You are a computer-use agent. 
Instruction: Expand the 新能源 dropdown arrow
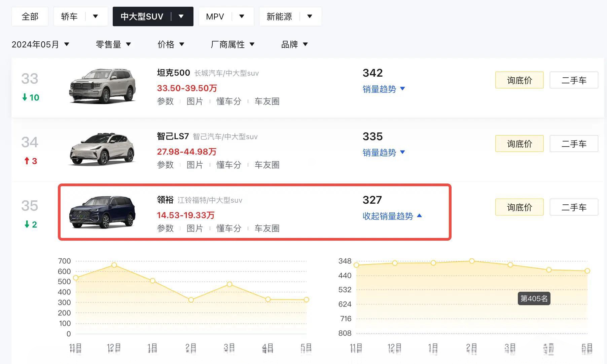tap(310, 16)
